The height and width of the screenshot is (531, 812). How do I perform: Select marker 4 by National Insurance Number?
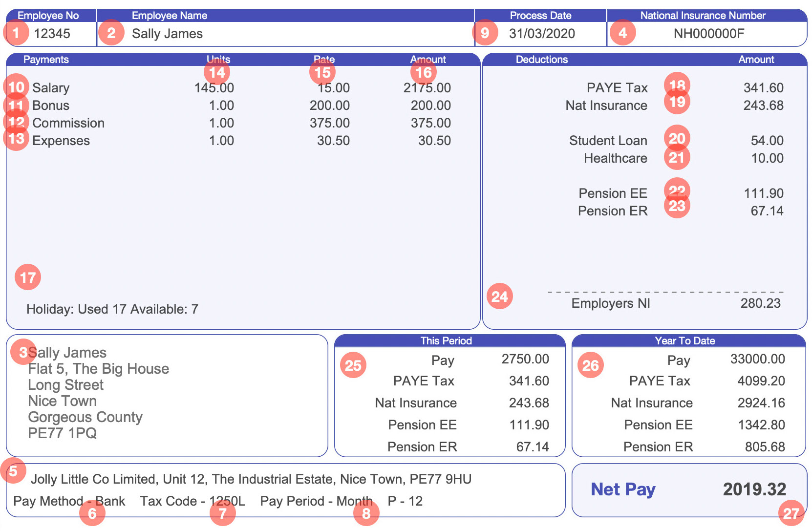[622, 33]
